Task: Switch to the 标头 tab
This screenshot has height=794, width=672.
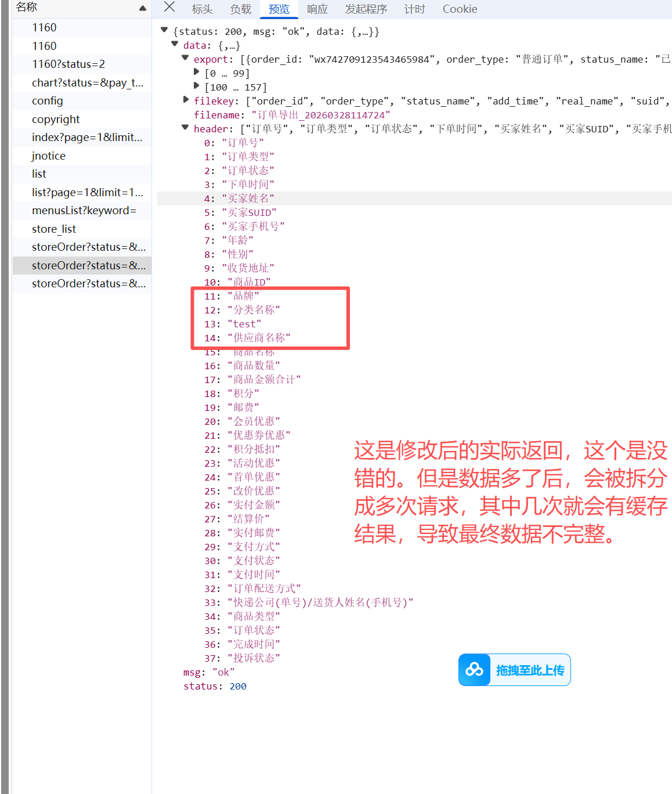Action: click(202, 9)
